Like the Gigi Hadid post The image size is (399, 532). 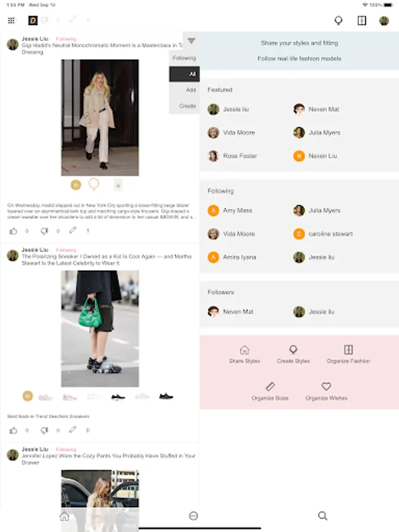point(13,231)
